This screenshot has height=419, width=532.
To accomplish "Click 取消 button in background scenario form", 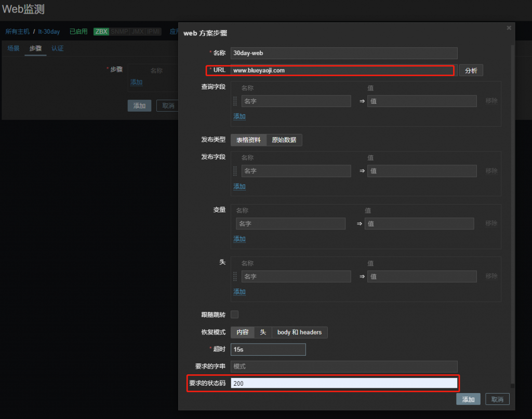I will click(x=168, y=106).
